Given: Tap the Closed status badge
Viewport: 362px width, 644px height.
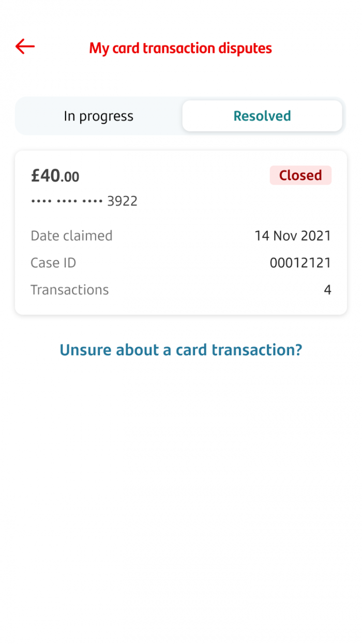Looking at the screenshot, I should click(x=300, y=175).
